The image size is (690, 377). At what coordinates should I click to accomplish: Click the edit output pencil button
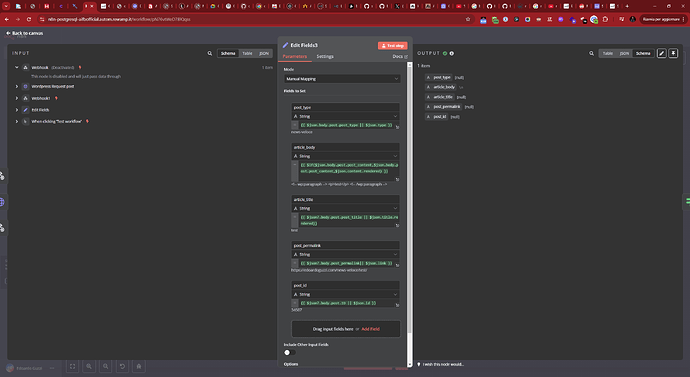pos(661,53)
